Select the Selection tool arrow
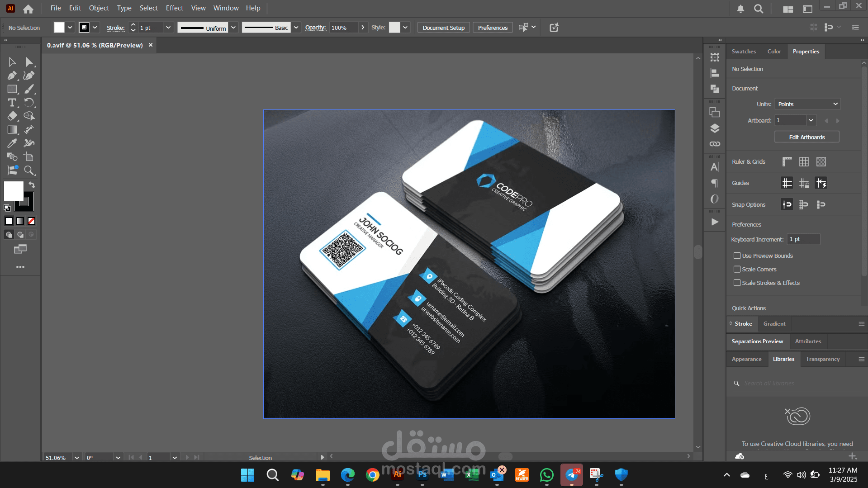 (12, 62)
